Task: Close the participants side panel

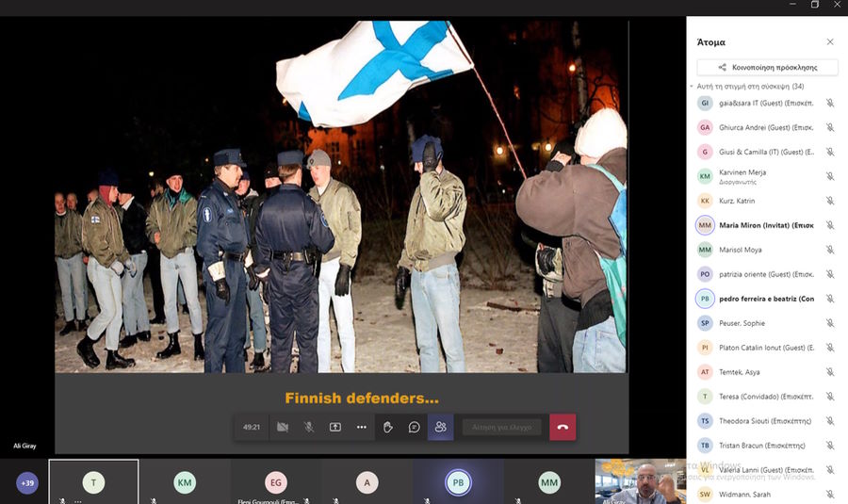Action: pyautogui.click(x=830, y=42)
